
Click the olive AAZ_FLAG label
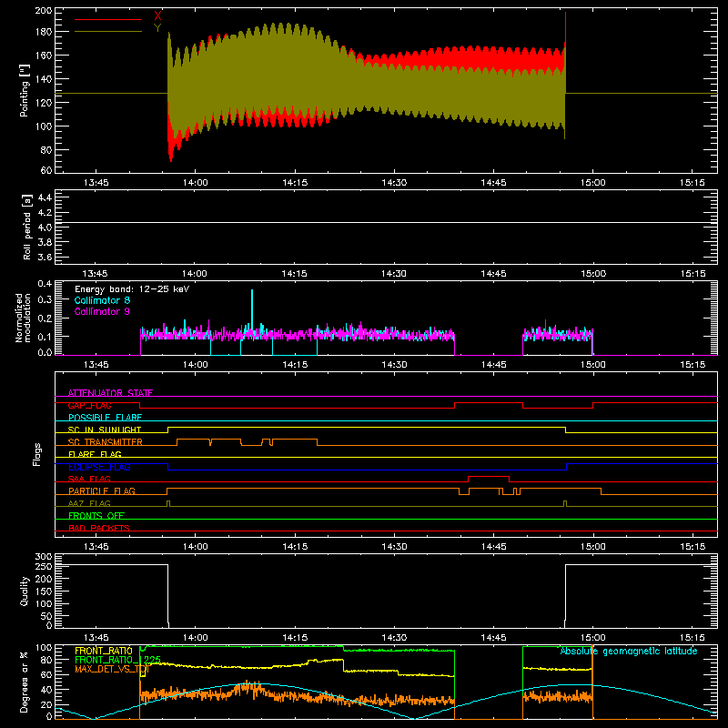coord(89,503)
